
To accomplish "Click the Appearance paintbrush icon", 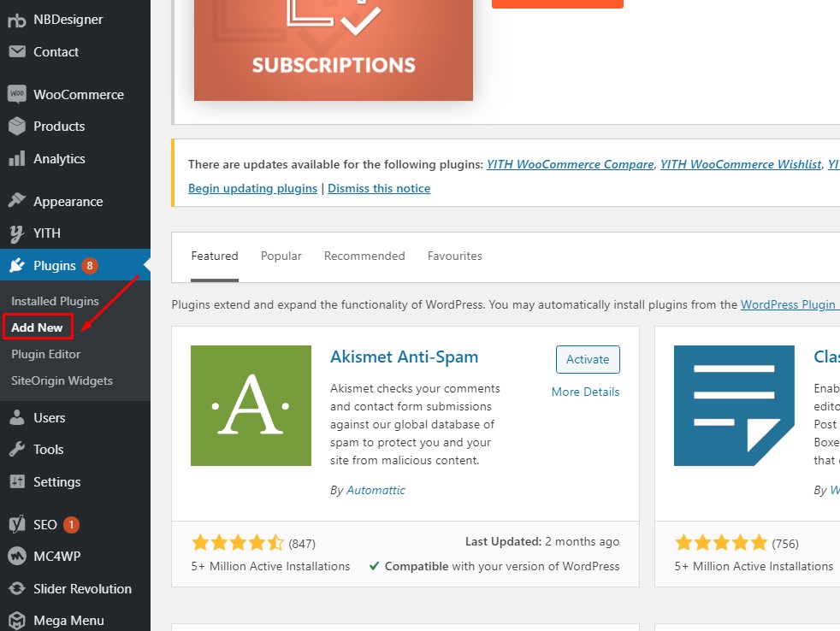I will click(16, 202).
